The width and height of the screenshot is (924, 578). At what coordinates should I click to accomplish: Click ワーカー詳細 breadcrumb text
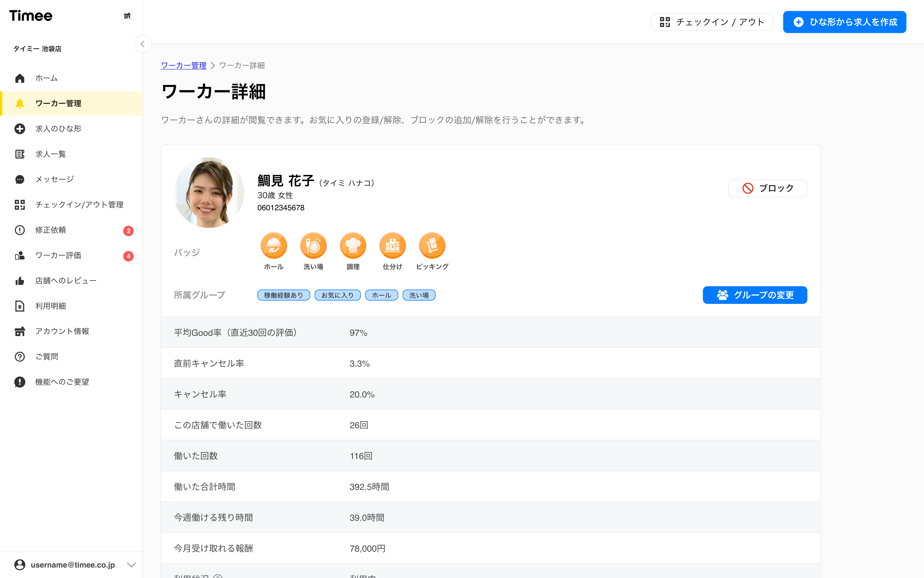coord(242,65)
